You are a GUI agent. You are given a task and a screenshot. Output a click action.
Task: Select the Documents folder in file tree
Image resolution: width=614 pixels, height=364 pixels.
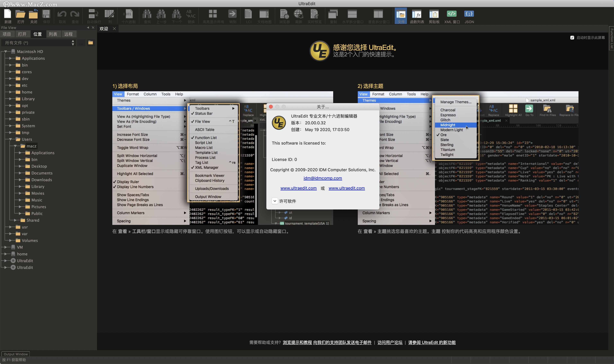pyautogui.click(x=42, y=173)
